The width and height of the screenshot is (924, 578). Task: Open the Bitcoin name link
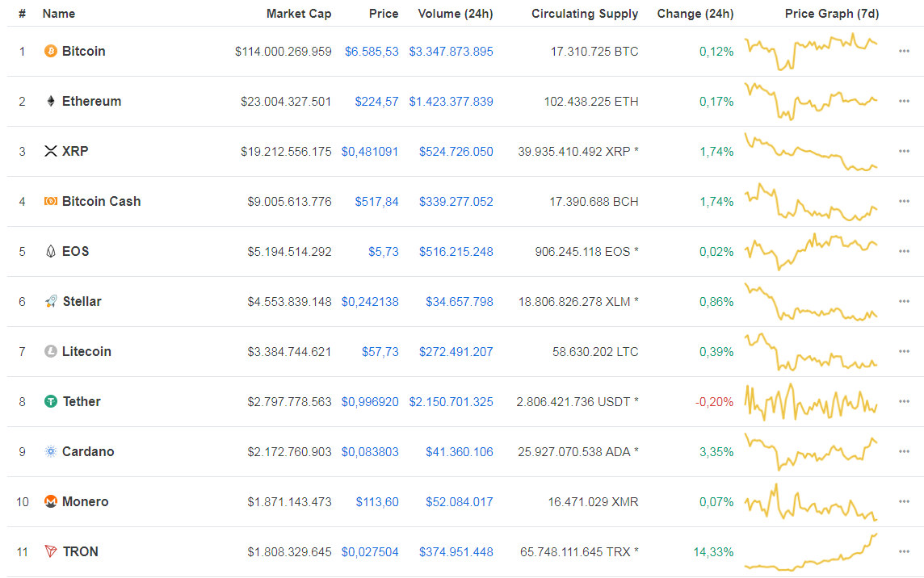point(84,51)
